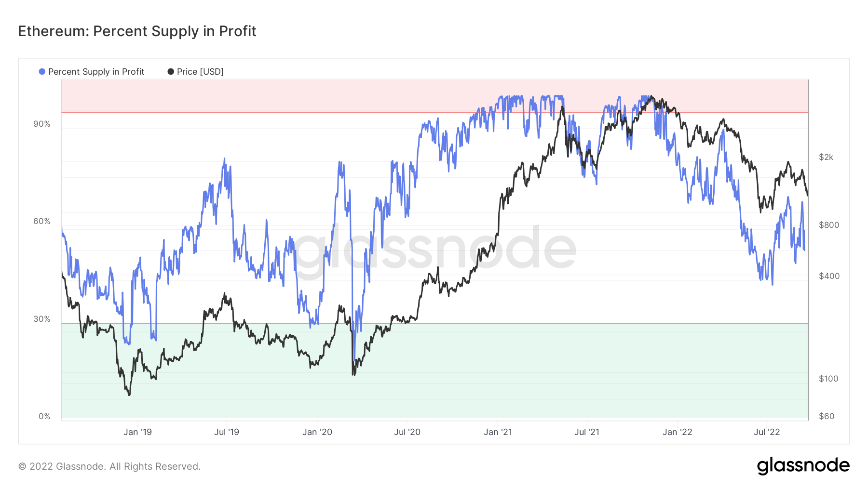The width and height of the screenshot is (868, 488).
Task: Click the Glassnode copyright text
Action: click(109, 466)
